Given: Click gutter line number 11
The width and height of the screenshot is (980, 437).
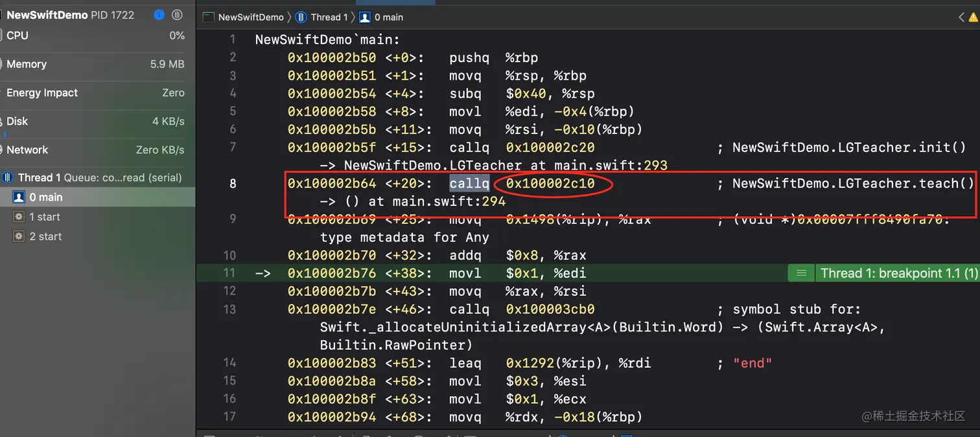Looking at the screenshot, I should (x=229, y=273).
